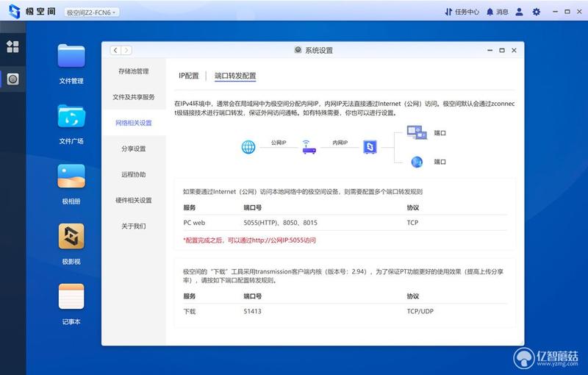Image resolution: width=588 pixels, height=375 pixels.
Task: Click the red http://公网IP:5055 note
Action: [x=250, y=240]
